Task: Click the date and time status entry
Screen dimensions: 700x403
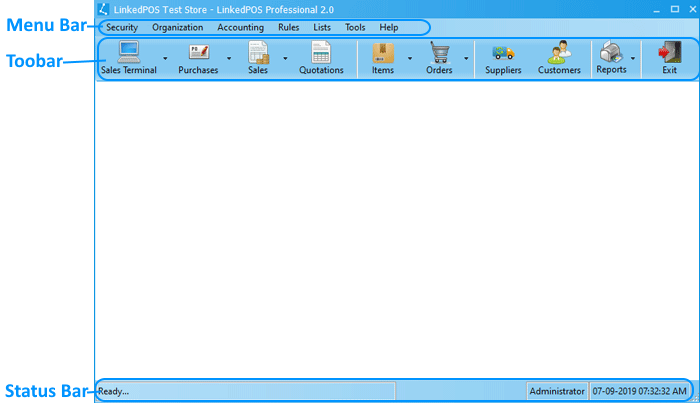Action: point(639,391)
